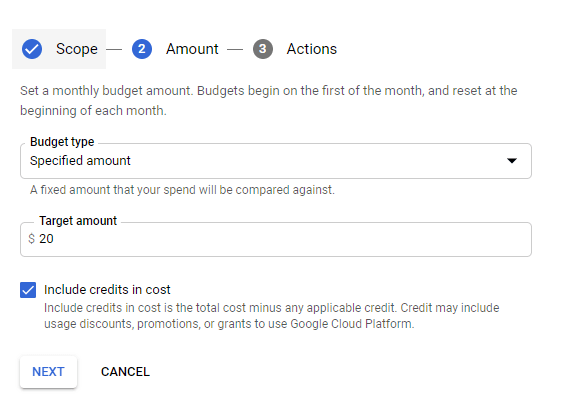Click the Scope step checkmark icon

[x=32, y=49]
